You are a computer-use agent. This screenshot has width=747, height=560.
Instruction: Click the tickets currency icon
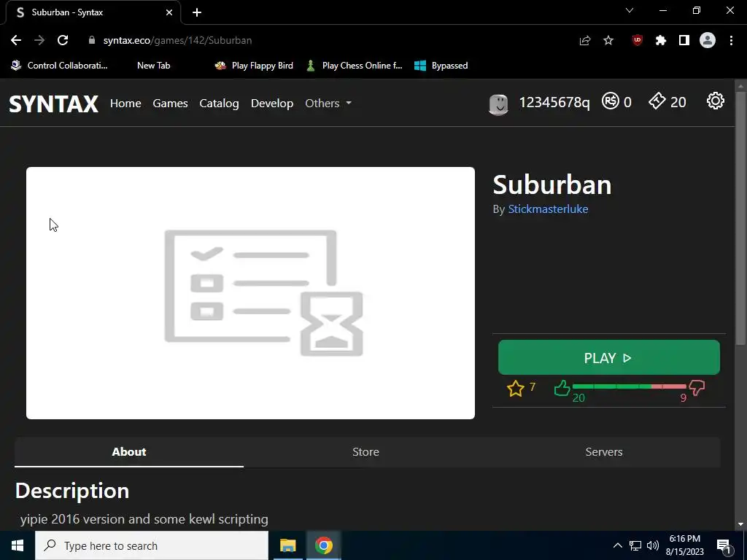[x=657, y=101]
